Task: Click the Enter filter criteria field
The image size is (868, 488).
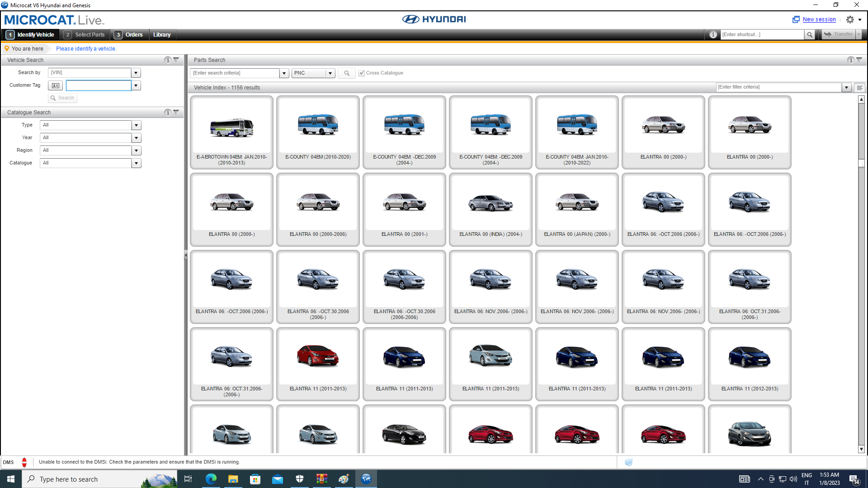Action: (x=779, y=87)
